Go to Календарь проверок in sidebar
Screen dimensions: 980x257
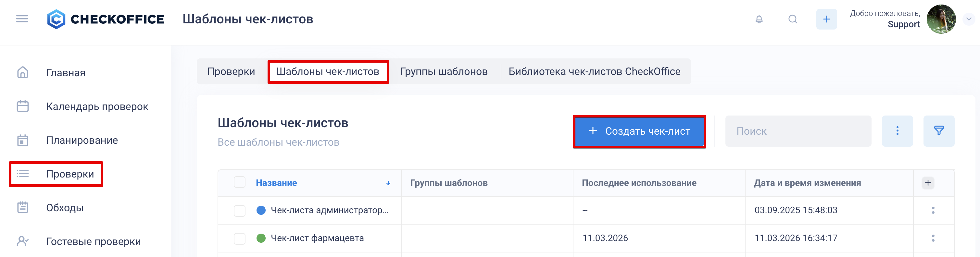tap(97, 106)
